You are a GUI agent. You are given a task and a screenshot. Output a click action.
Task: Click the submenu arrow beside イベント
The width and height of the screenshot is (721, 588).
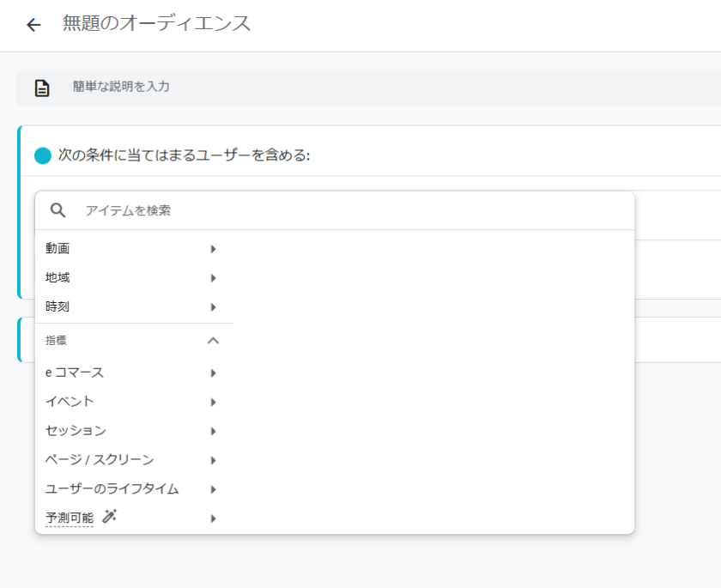click(213, 402)
